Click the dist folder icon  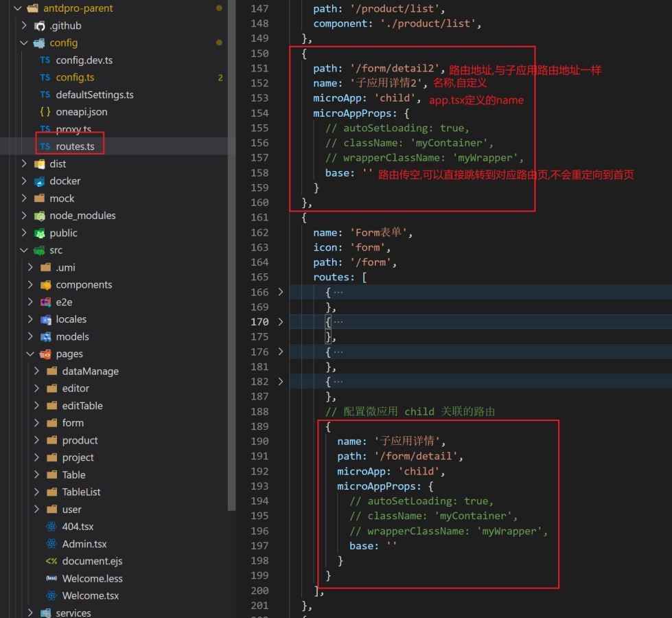click(39, 164)
